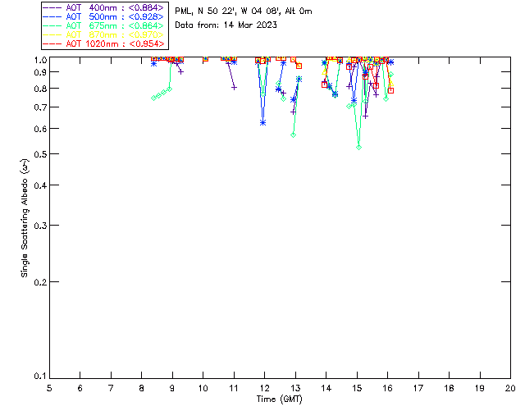The image size is (525, 420).
Task: Click the 10 x-axis tick label
Action: tap(203, 388)
